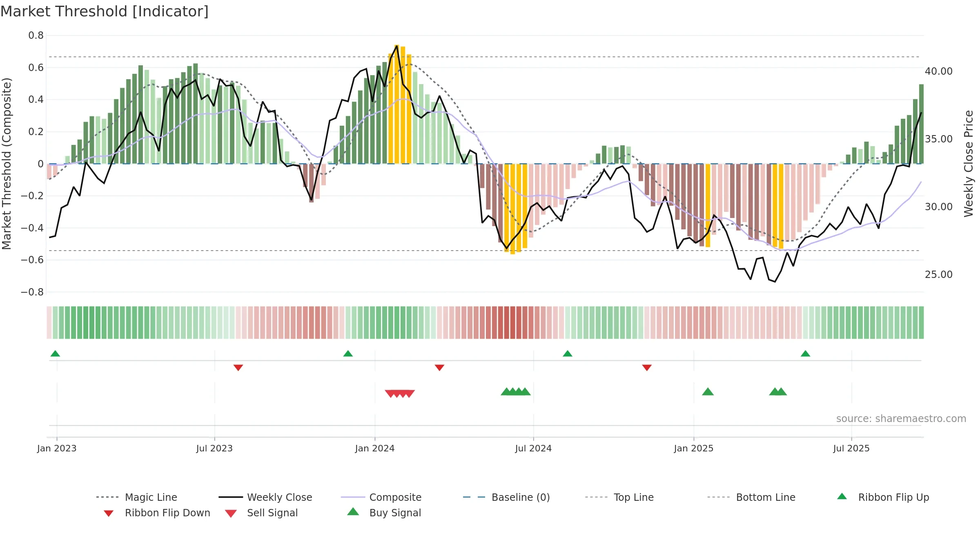This screenshot has width=980, height=551.
Task: Click the Ribbon Flip Up marker near May 2025
Action: [x=805, y=353]
